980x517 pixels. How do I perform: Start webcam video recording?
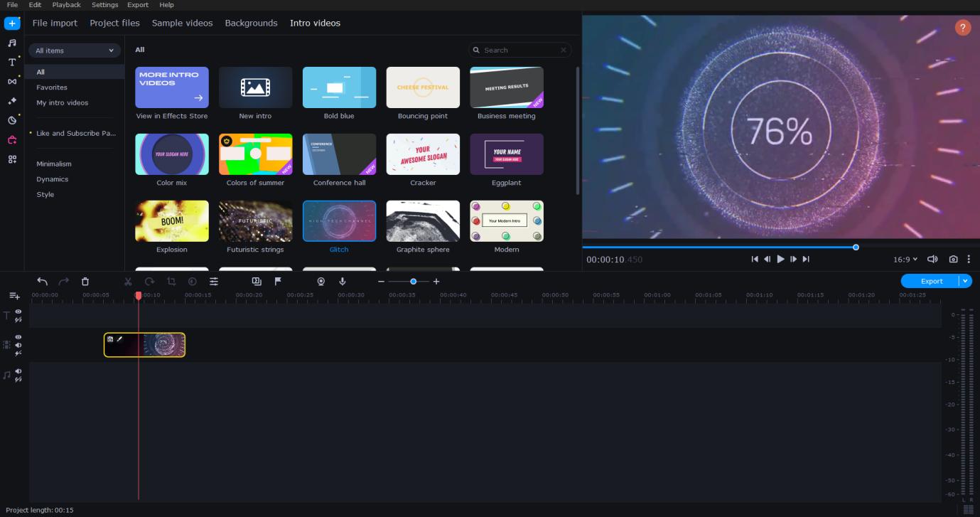(x=321, y=282)
